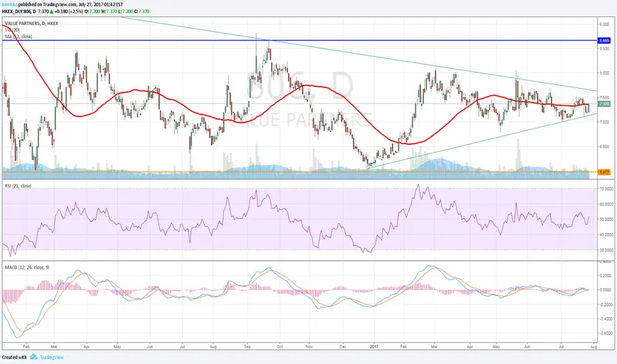Click the blue 8.669 price label
The width and height of the screenshot is (617, 364).
tap(604, 40)
